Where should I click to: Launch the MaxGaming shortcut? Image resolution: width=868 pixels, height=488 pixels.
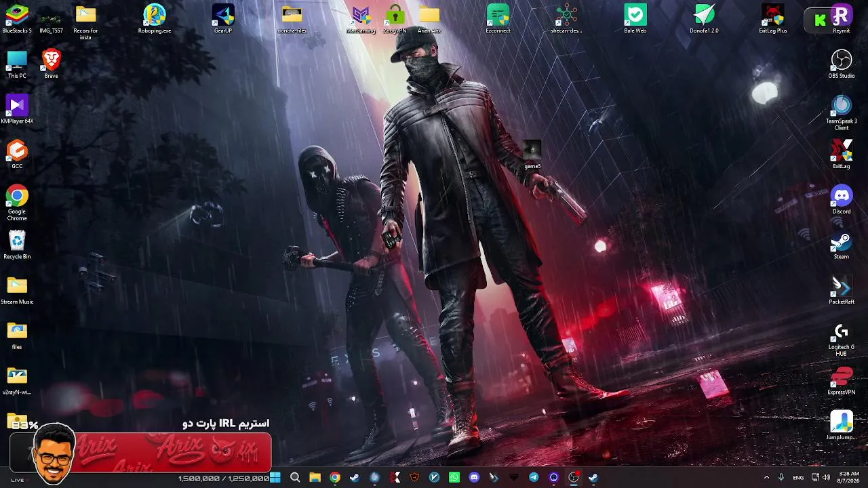361,18
